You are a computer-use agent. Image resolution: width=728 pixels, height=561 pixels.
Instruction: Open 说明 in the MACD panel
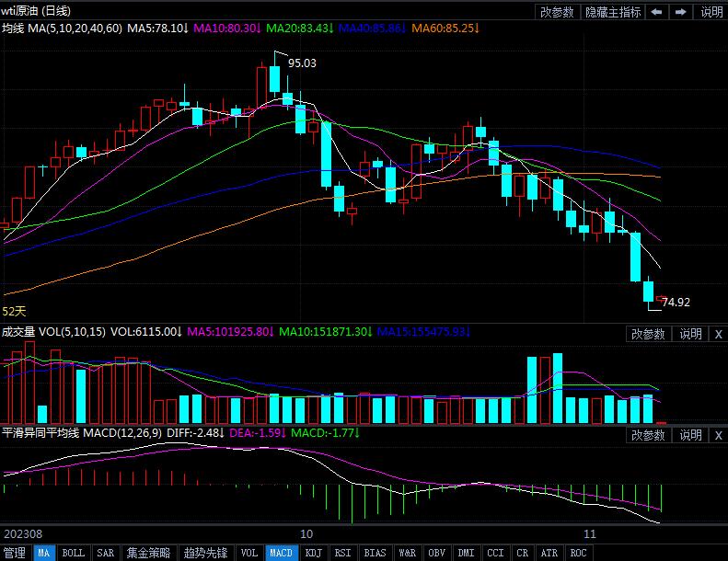[690, 435]
